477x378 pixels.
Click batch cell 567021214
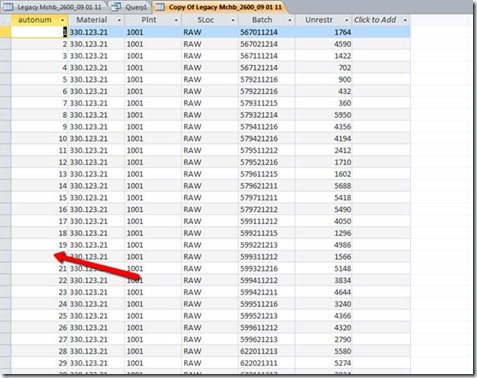tap(267, 44)
